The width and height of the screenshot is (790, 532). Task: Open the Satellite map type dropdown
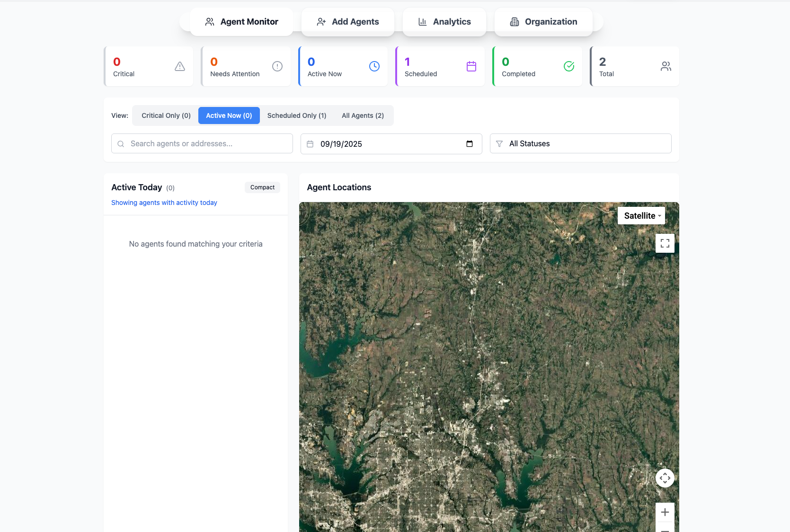tap(641, 215)
